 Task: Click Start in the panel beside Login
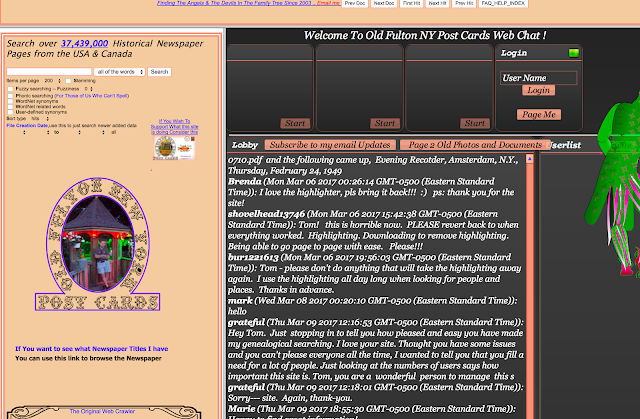(475, 123)
